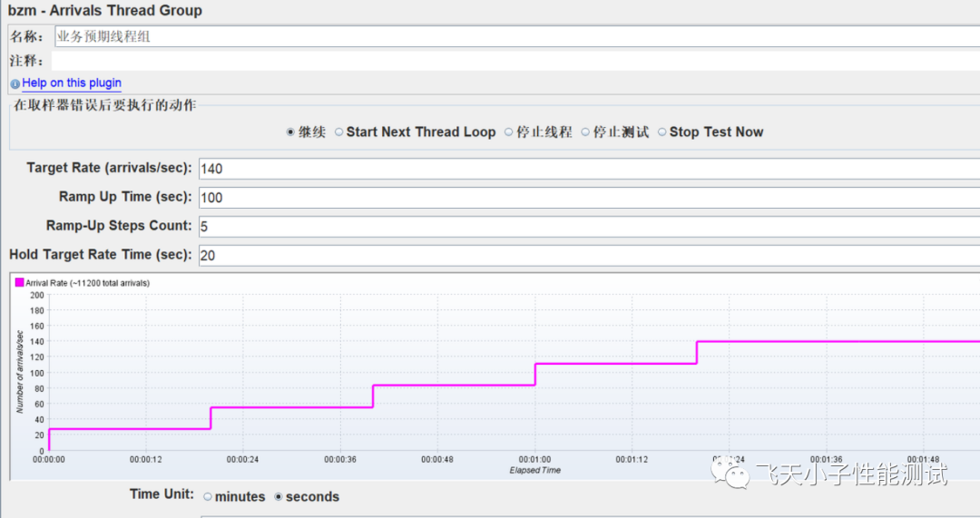Edit Hold Target Rate Time field showing 20
980x518 pixels.
(590, 255)
